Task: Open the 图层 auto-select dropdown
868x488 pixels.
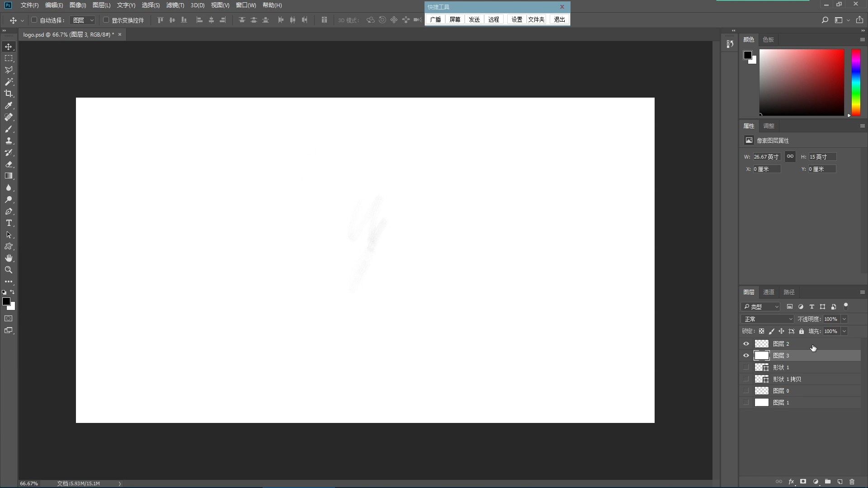Action: pos(83,20)
